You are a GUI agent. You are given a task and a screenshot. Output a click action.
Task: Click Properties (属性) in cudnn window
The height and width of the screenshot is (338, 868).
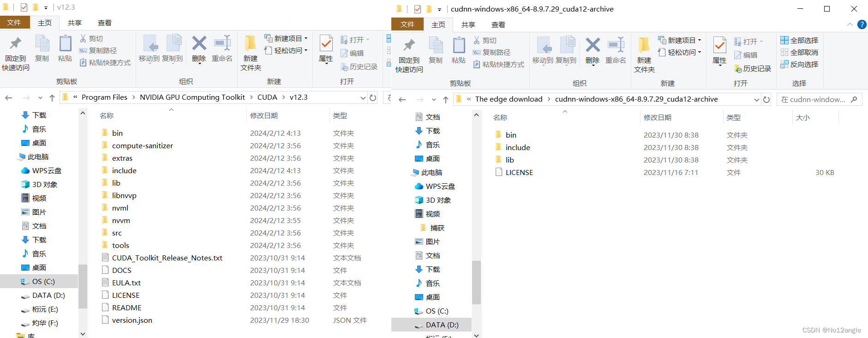pyautogui.click(x=719, y=51)
